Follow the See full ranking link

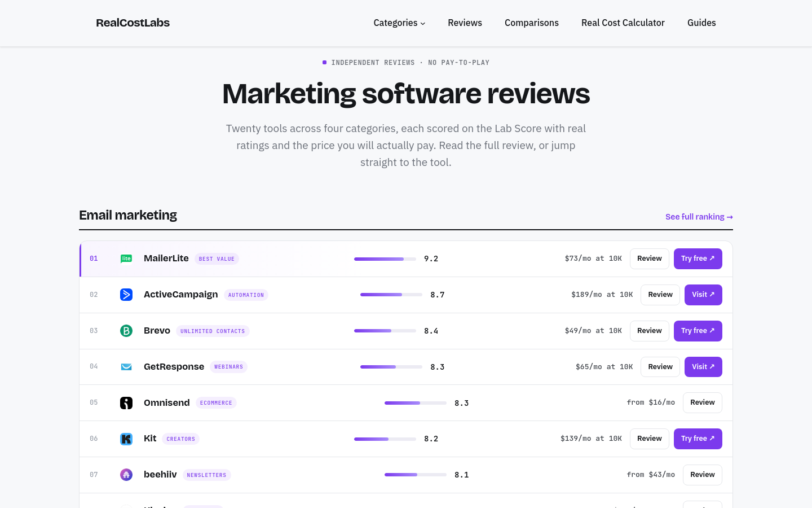[x=699, y=217]
